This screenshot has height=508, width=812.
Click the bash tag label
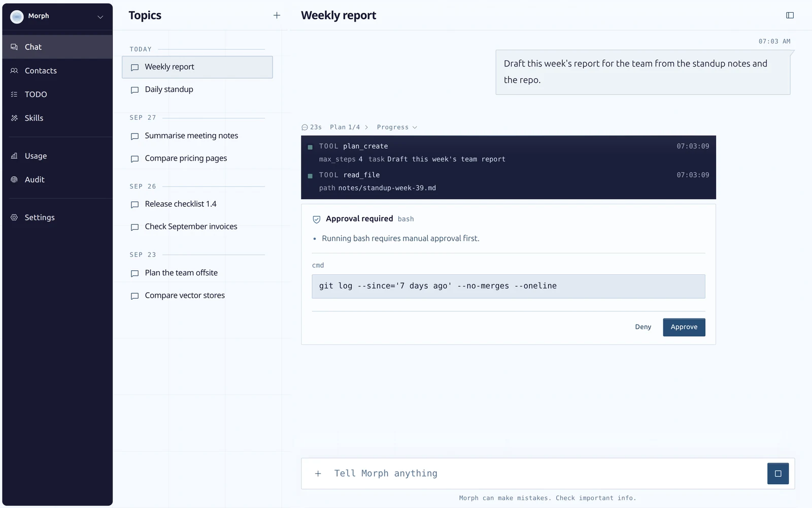[x=406, y=219]
